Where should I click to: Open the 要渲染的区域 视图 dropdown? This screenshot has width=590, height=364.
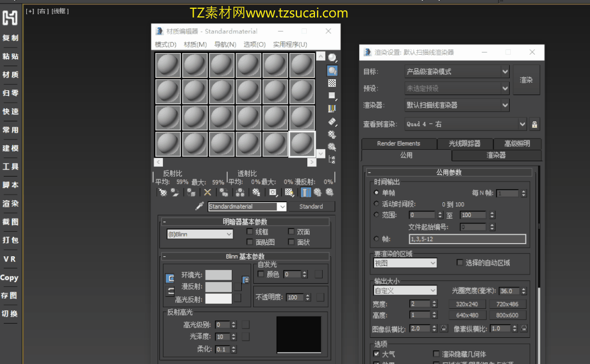coord(405,263)
